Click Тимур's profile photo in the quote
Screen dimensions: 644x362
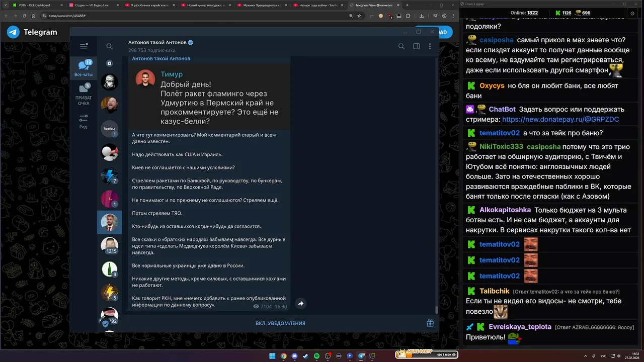(145, 79)
